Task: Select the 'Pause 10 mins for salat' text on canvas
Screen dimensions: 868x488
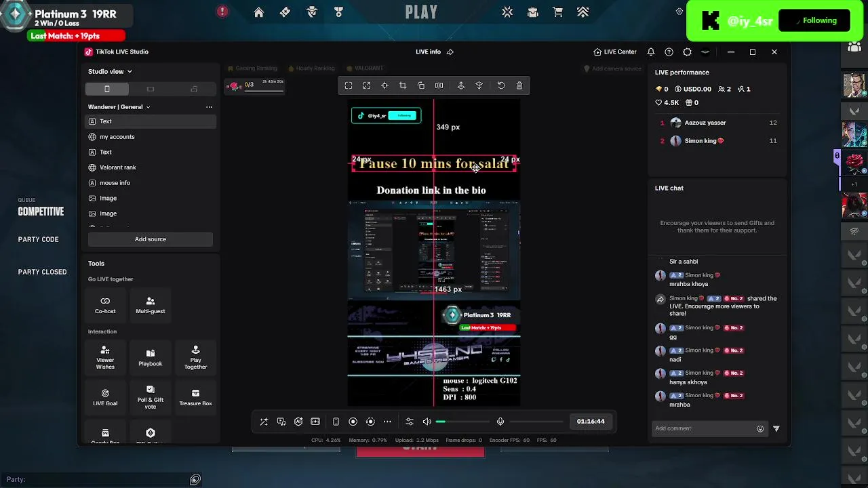Action: [434, 163]
